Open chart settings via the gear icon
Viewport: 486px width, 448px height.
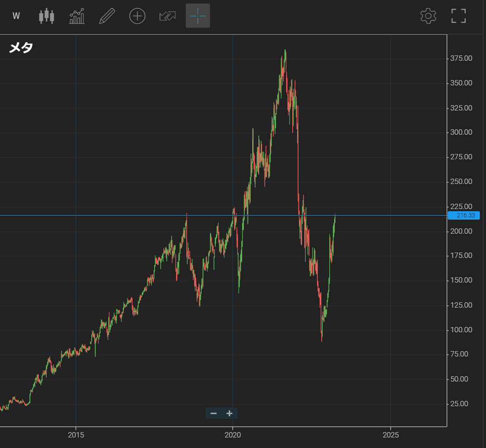click(x=428, y=16)
